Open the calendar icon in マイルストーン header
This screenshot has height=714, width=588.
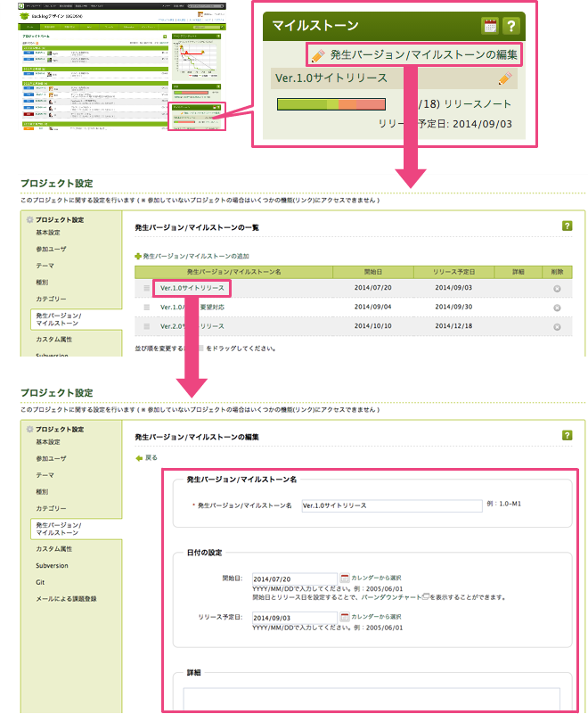click(490, 26)
